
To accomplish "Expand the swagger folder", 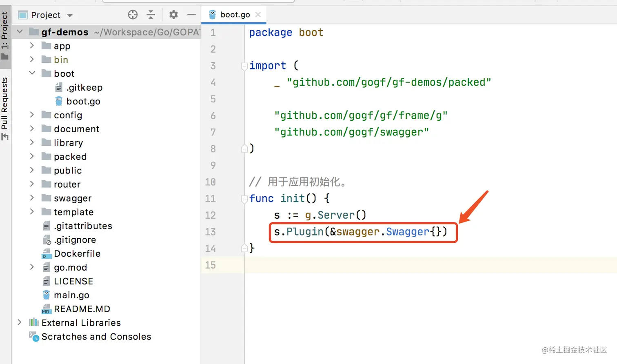I will click(x=32, y=198).
